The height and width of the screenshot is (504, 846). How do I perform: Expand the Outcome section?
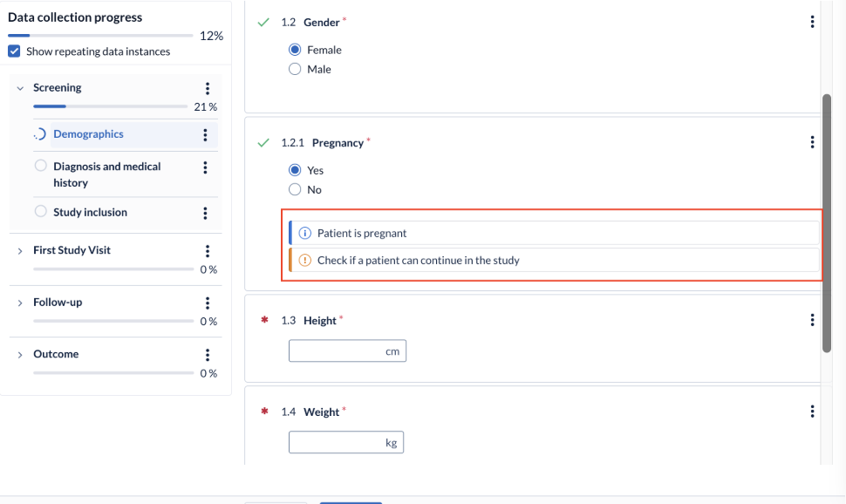20,355
